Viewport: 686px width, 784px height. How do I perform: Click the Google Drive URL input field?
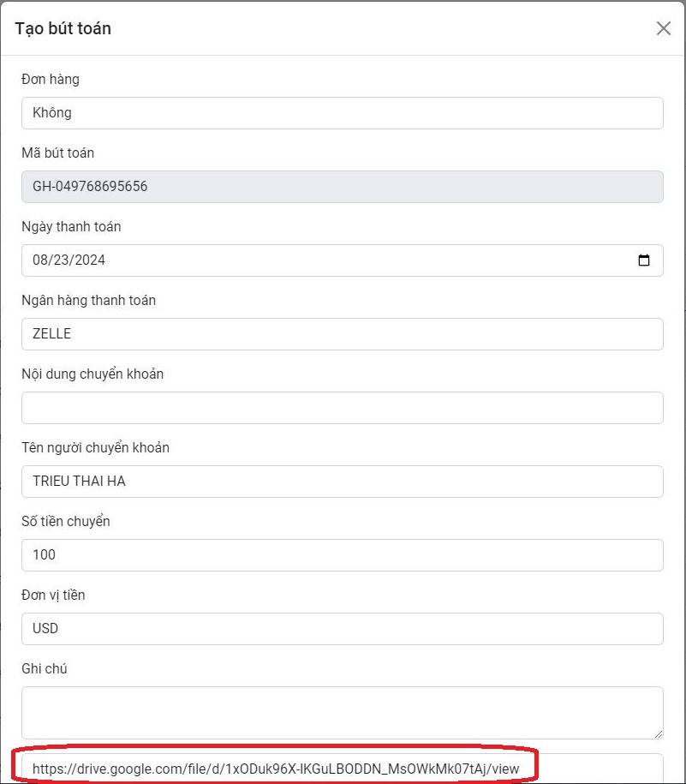click(x=343, y=769)
